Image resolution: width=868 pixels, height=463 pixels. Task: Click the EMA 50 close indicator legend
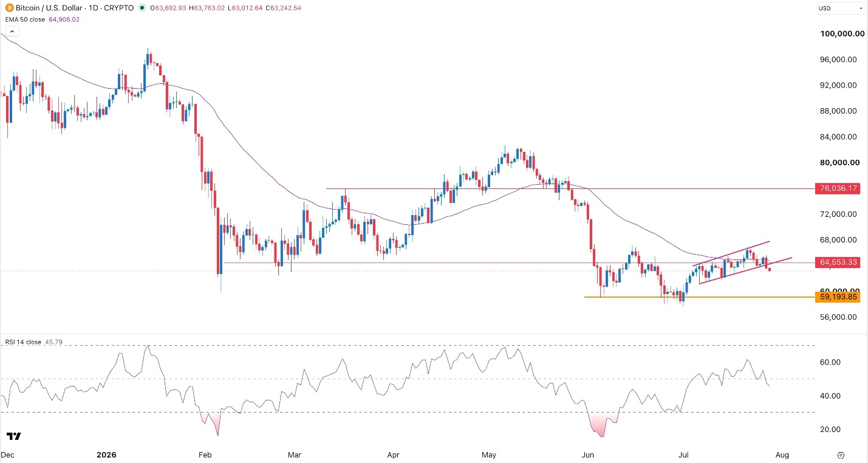point(22,19)
